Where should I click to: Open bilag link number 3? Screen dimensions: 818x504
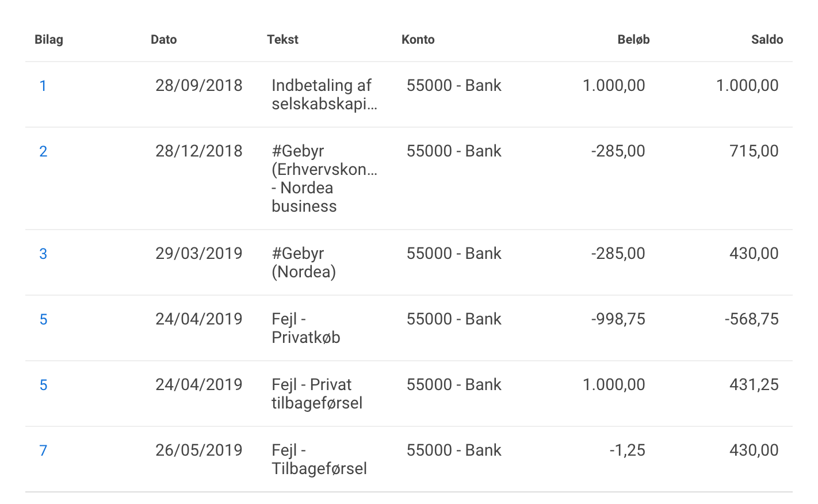[x=43, y=254]
